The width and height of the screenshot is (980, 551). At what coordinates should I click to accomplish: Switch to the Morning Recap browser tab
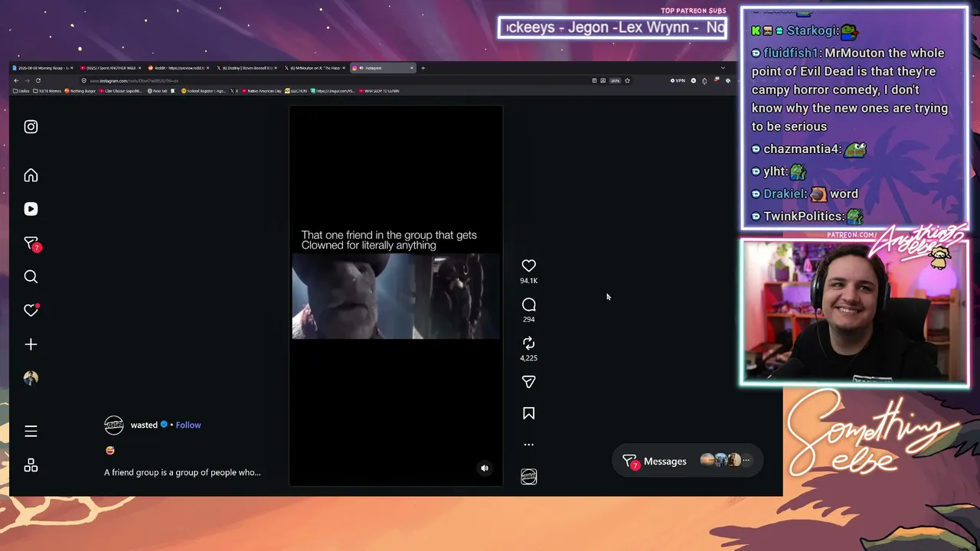click(41, 68)
